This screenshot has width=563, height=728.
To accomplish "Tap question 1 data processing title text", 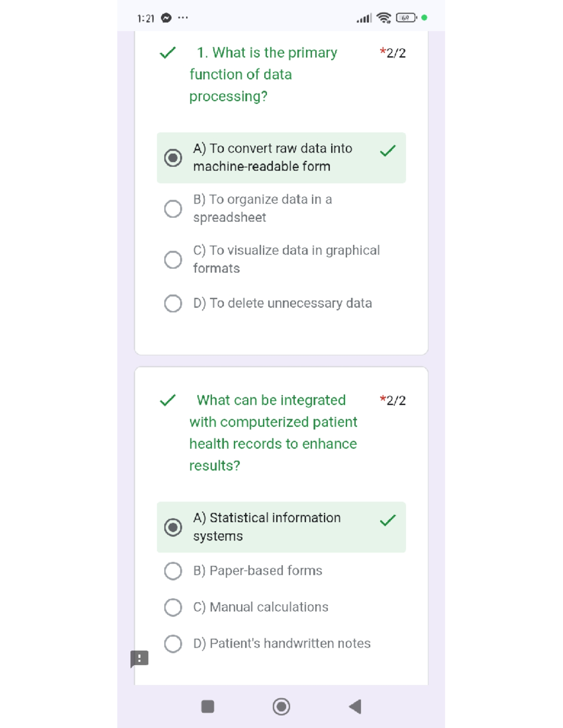I will (263, 75).
